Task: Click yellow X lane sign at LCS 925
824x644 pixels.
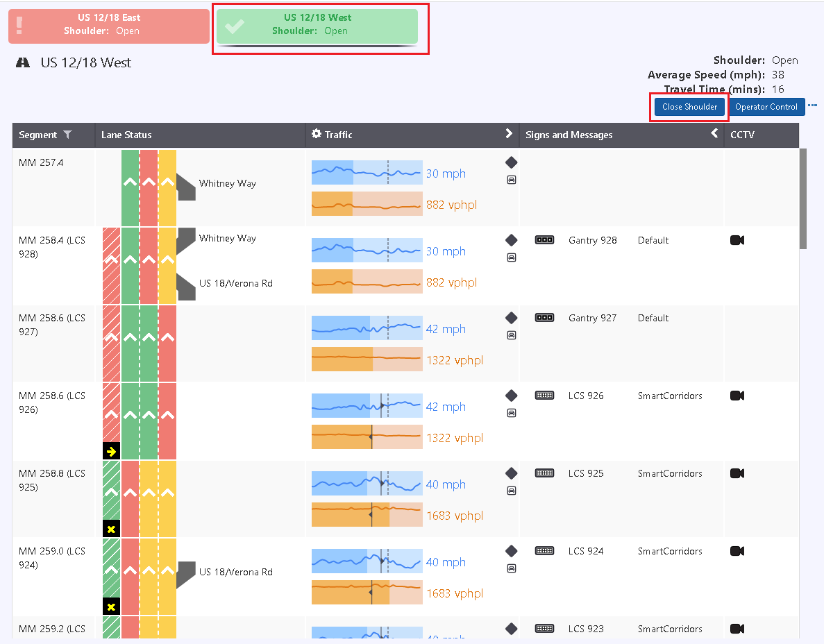Action: click(x=111, y=529)
